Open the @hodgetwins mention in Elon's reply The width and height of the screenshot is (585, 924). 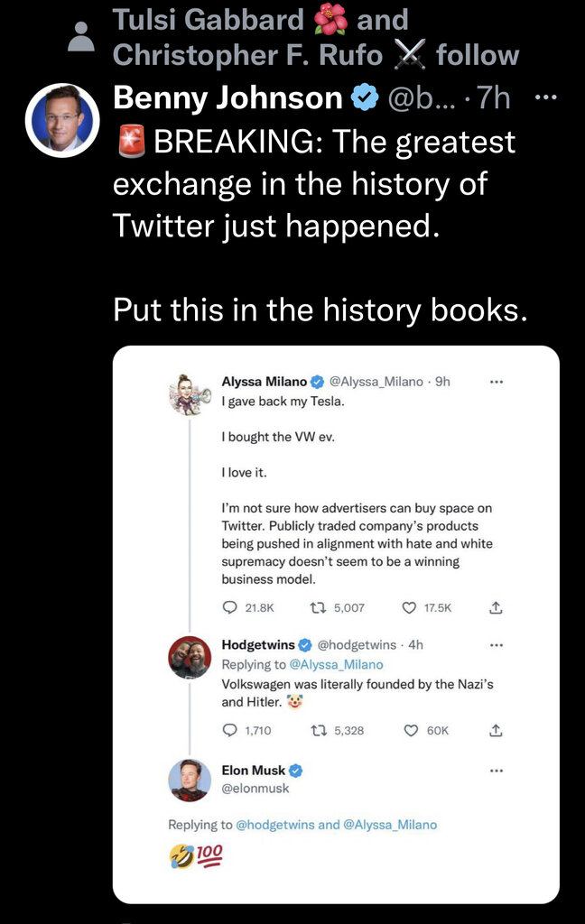(275, 825)
